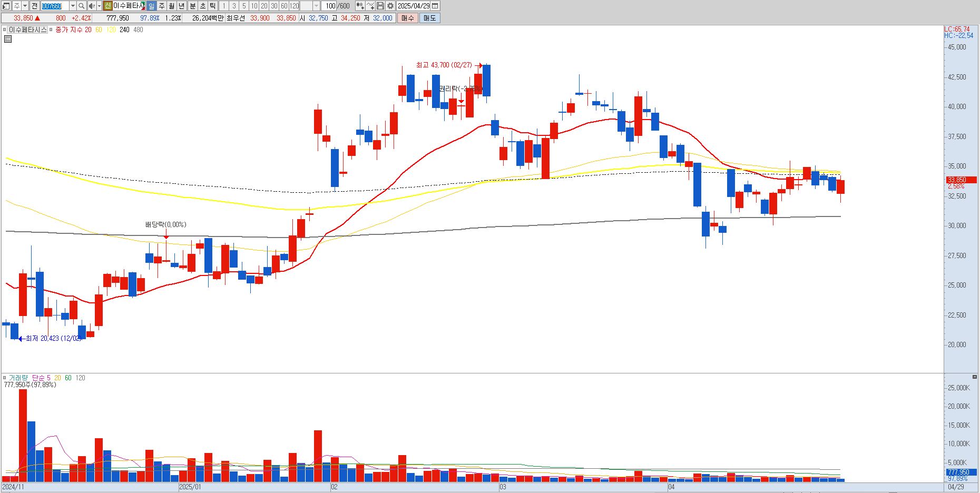Click the 배당락(0.00%) annotation
This screenshot has width=980, height=493.
(166, 224)
